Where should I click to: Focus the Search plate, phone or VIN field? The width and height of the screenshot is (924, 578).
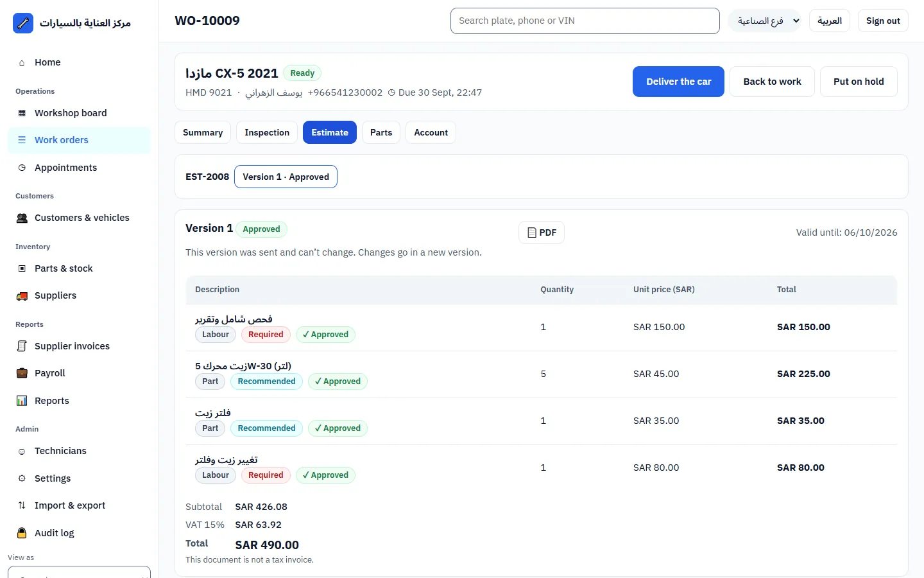coord(585,21)
